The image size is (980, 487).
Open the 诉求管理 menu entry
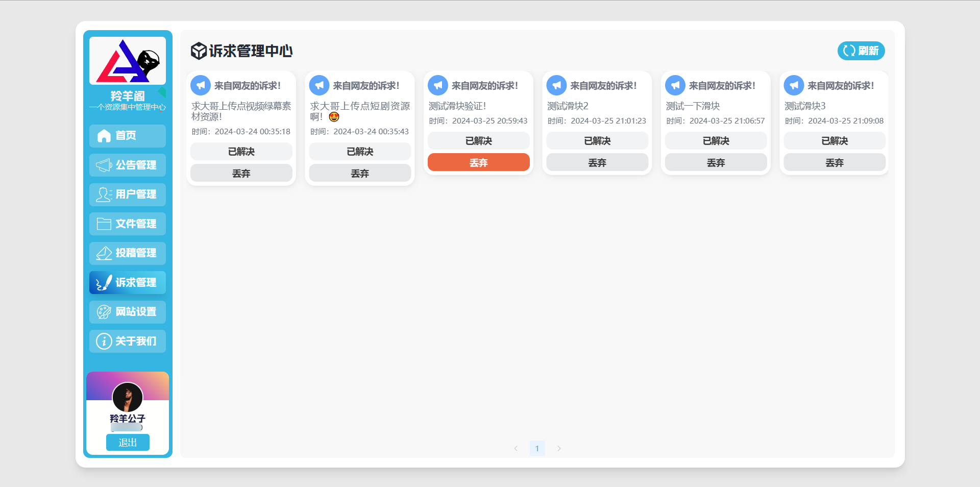(127, 282)
